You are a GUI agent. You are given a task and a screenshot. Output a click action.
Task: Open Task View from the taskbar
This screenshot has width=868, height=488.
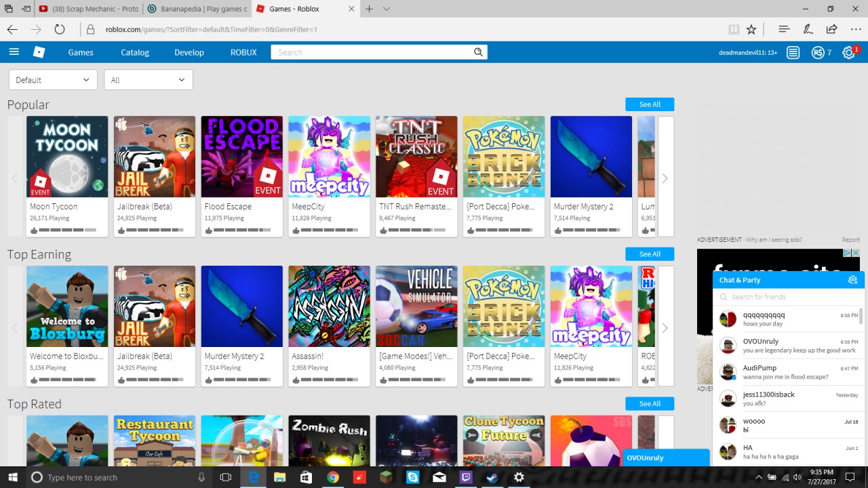pos(226,477)
